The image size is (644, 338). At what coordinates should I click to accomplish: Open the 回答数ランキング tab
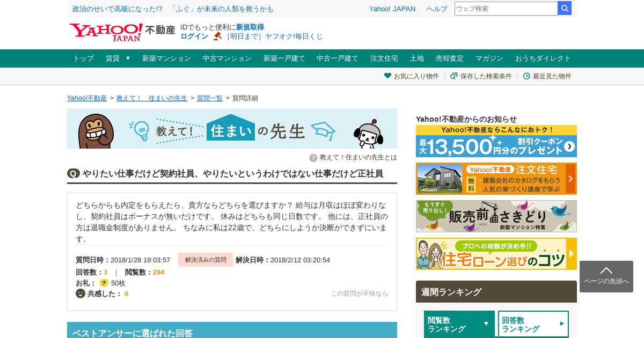[533, 324]
